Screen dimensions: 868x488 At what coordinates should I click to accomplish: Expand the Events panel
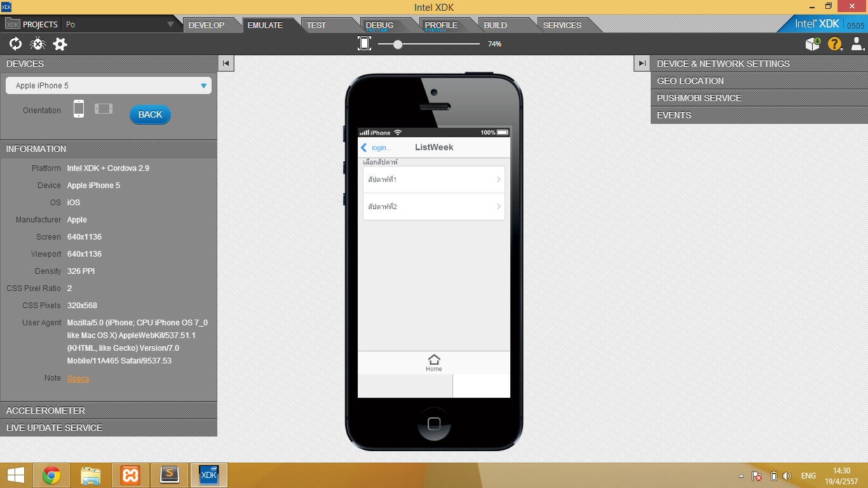pyautogui.click(x=759, y=115)
